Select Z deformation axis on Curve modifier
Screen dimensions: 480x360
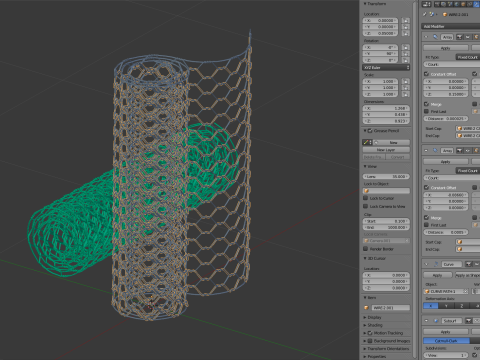coord(461,306)
